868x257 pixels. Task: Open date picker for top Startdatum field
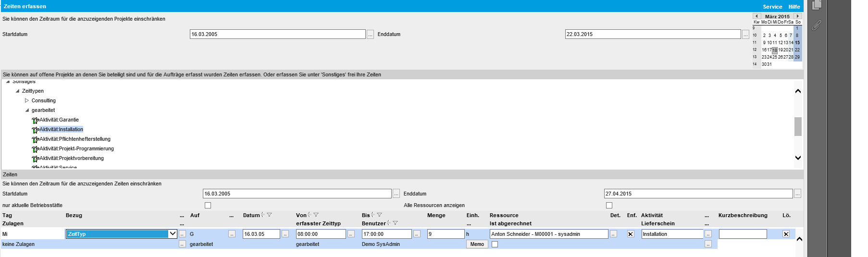click(x=370, y=35)
